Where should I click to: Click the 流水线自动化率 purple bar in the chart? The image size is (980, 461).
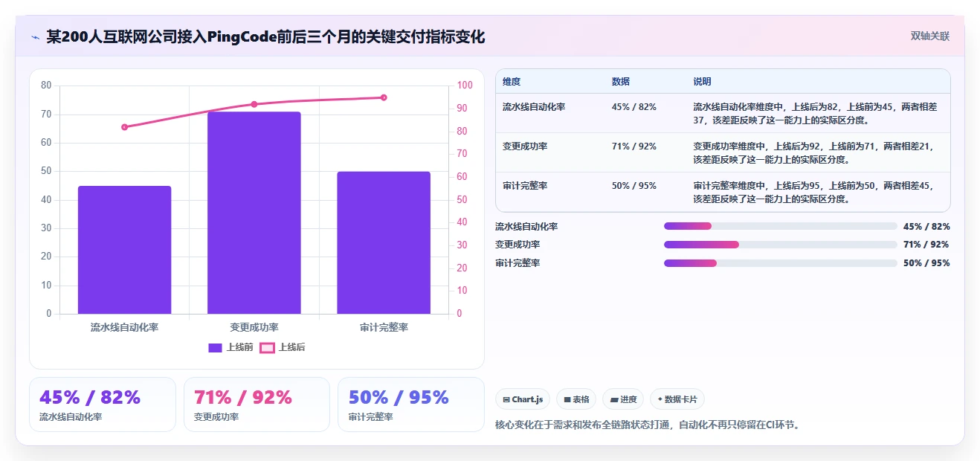[125, 250]
